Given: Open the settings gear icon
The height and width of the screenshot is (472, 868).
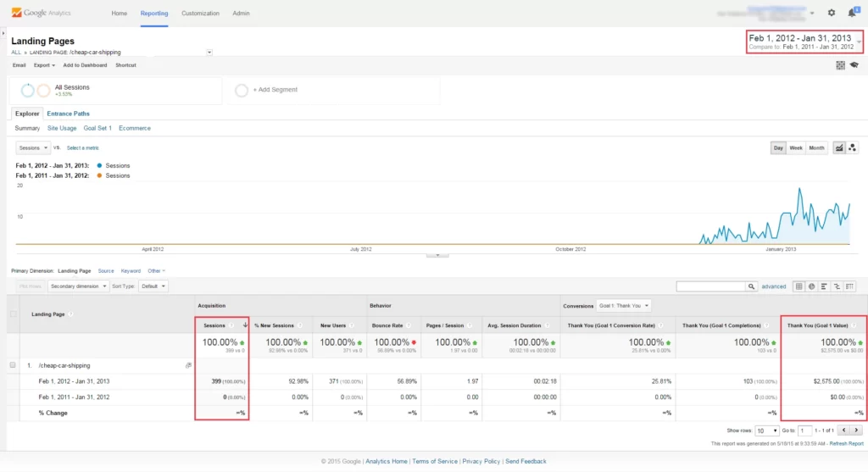Looking at the screenshot, I should click(831, 13).
